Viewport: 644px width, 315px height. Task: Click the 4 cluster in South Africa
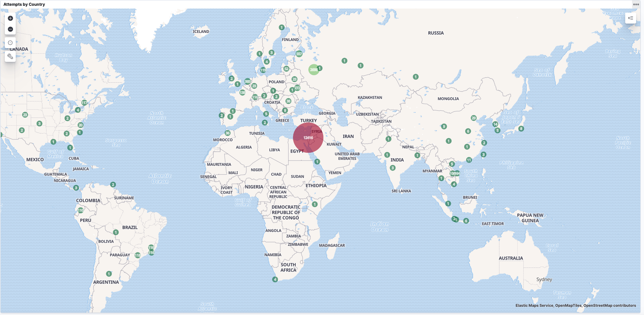tap(275, 279)
